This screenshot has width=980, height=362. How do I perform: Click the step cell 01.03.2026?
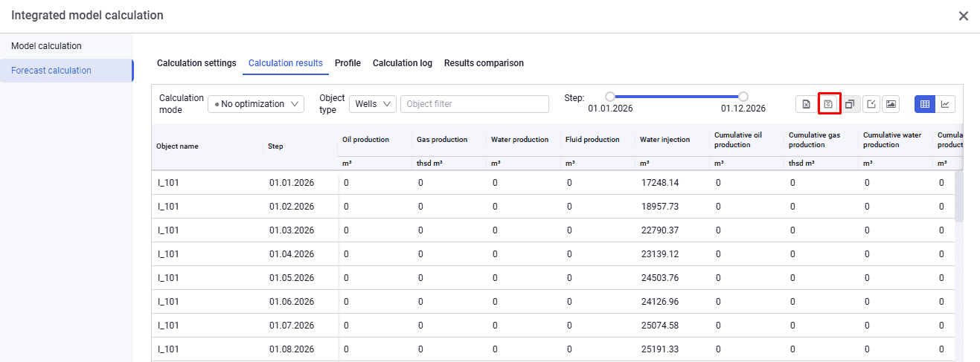[292, 230]
